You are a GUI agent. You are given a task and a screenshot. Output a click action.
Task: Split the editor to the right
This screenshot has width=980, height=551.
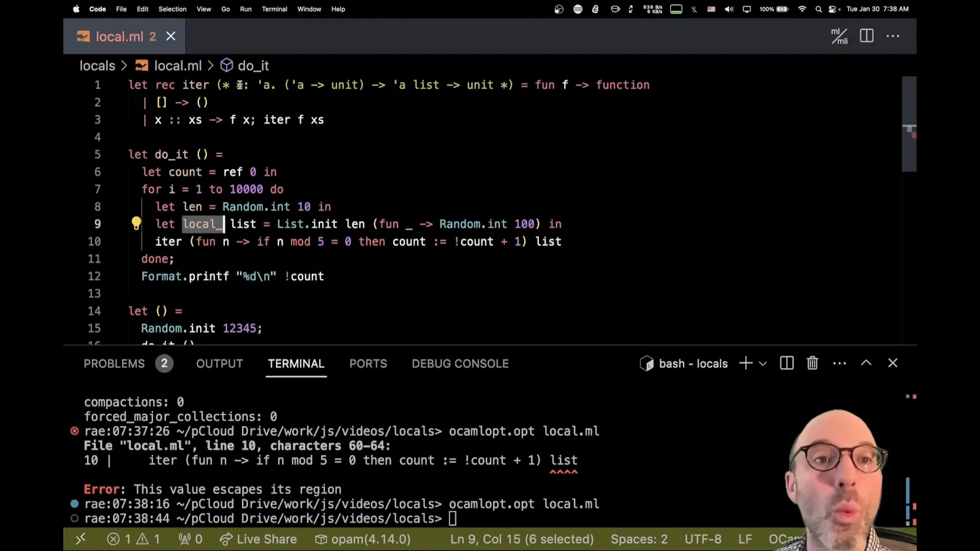point(867,36)
